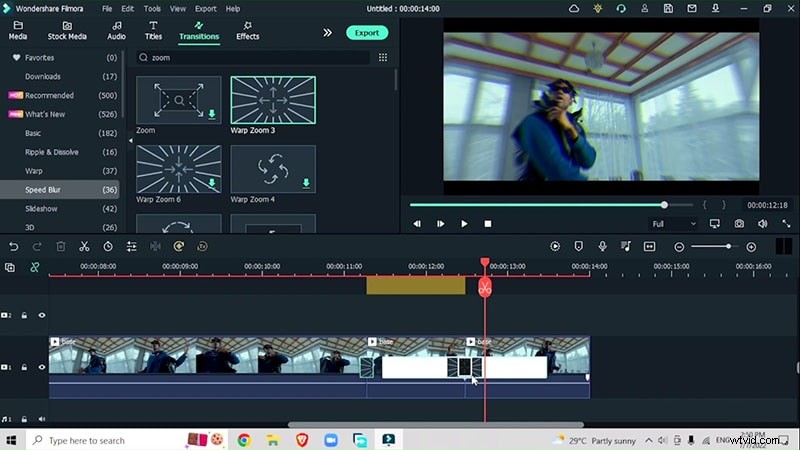Open the Export menu
Image resolution: width=800 pixels, height=450 pixels.
point(206,9)
